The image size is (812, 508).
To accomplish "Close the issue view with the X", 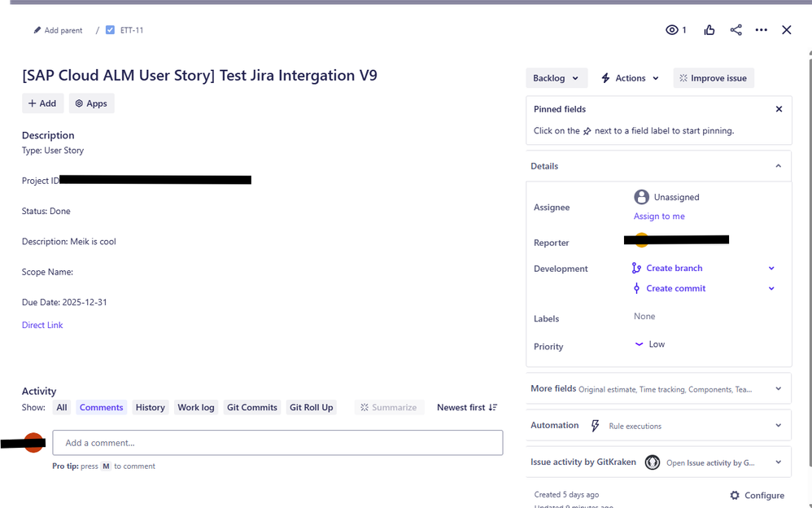I will pos(787,30).
